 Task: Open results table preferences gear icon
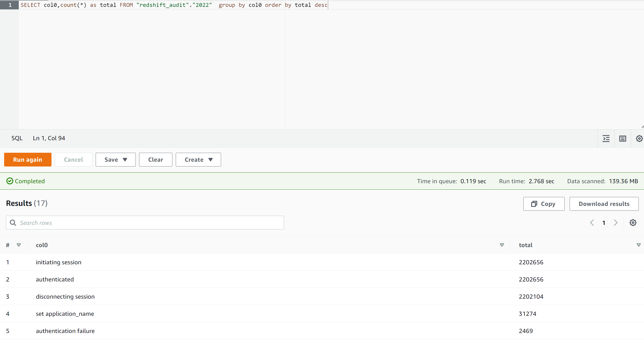tap(633, 222)
